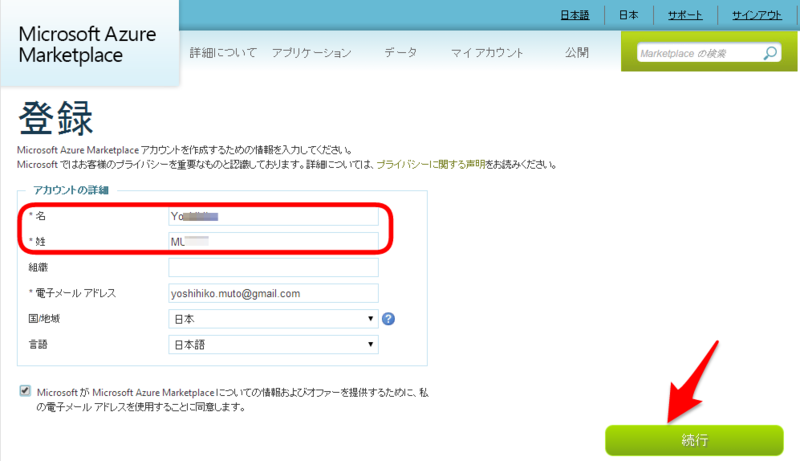This screenshot has height=461, width=800.
Task: Open the 国/地域 dropdown showing 日本
Action: click(x=273, y=319)
